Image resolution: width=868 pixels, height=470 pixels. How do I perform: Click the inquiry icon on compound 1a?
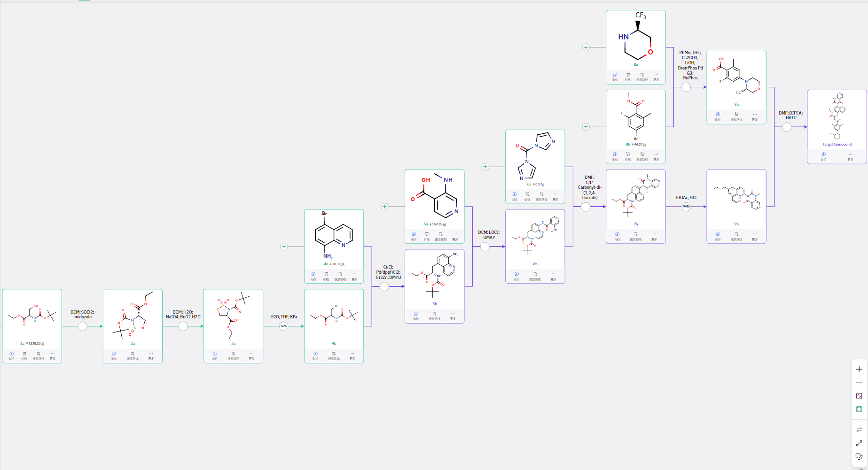point(11,355)
